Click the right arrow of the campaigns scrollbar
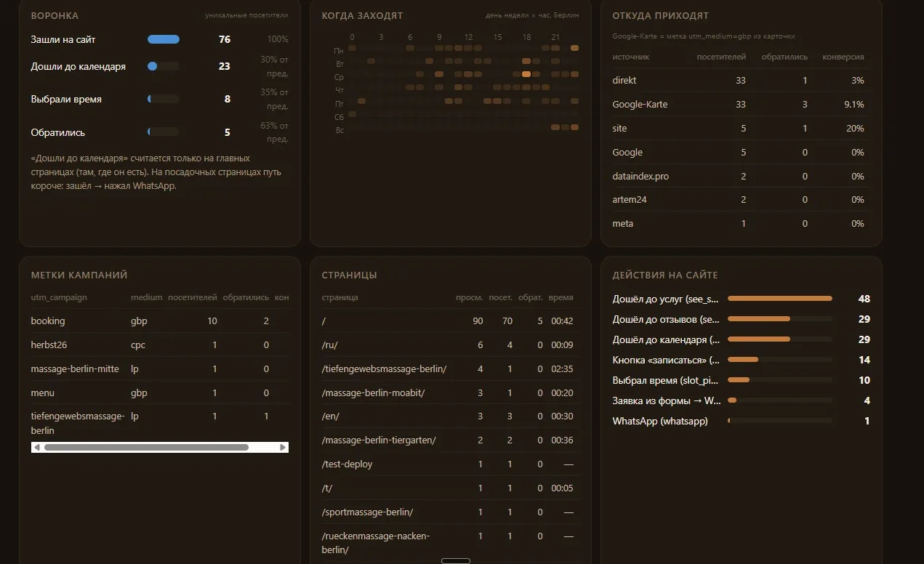Viewport: 924px width, 564px height. click(x=284, y=447)
